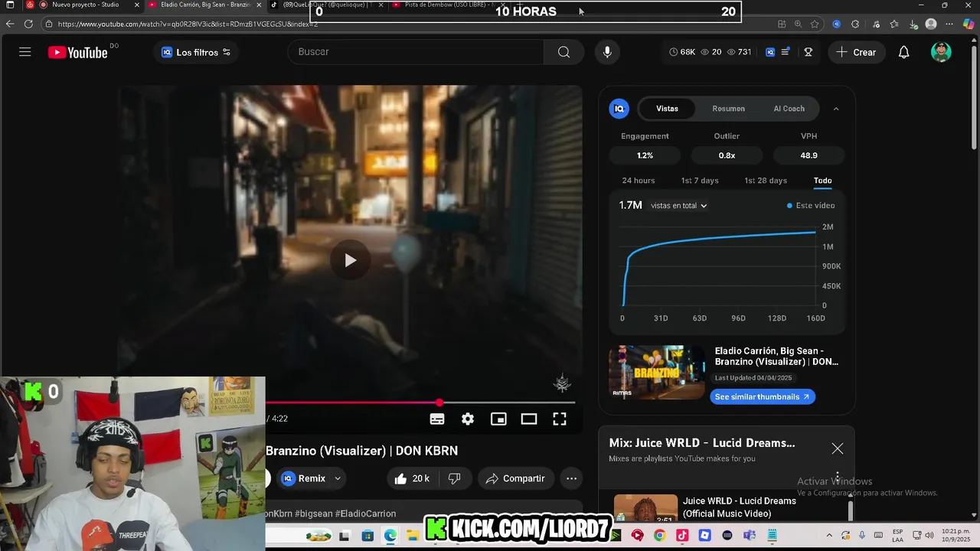Go to the YouTube home logo
Screen dimensions: 980x551
[x=77, y=52]
